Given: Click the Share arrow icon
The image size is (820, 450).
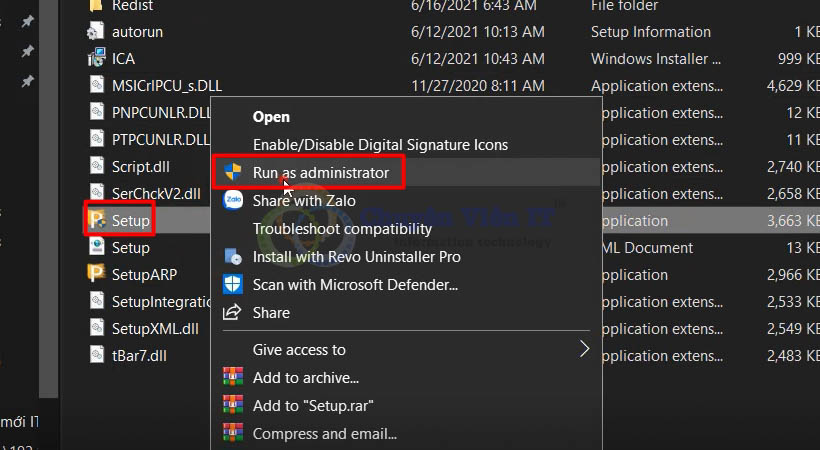Looking at the screenshot, I should tap(233, 312).
